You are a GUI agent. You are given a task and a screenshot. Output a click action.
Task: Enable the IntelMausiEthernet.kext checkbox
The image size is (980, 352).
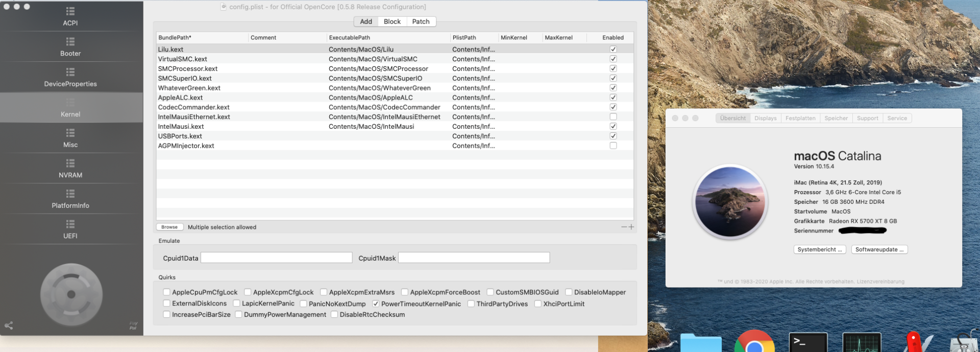[x=613, y=116]
